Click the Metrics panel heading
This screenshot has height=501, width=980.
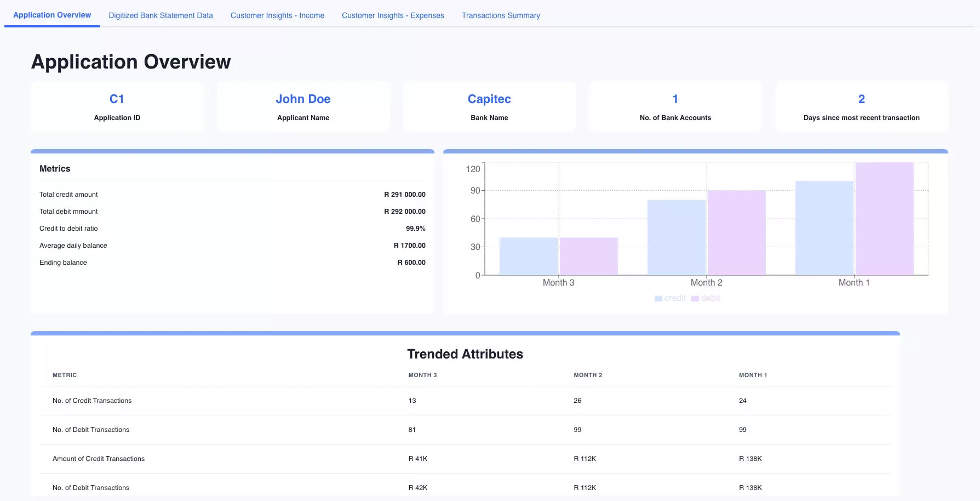pyautogui.click(x=55, y=169)
